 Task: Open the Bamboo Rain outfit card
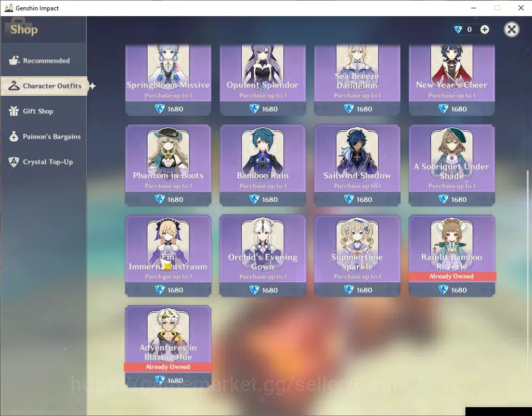pyautogui.click(x=263, y=165)
